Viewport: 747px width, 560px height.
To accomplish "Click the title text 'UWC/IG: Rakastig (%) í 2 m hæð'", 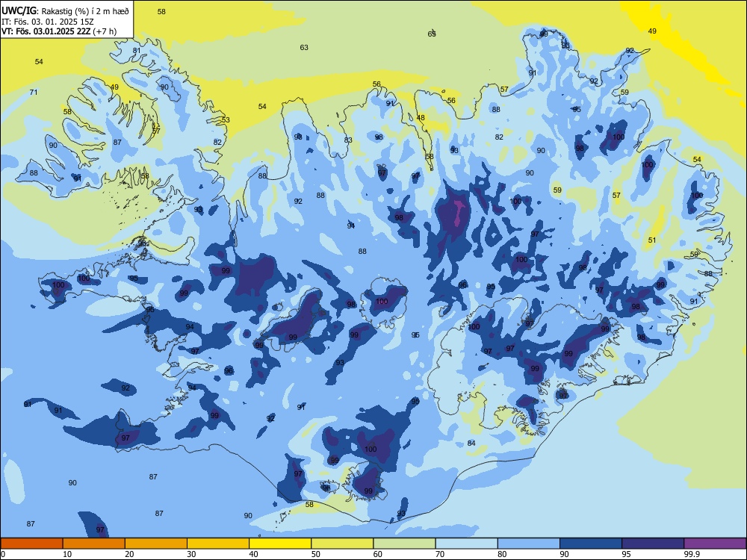I will click(x=65, y=10).
